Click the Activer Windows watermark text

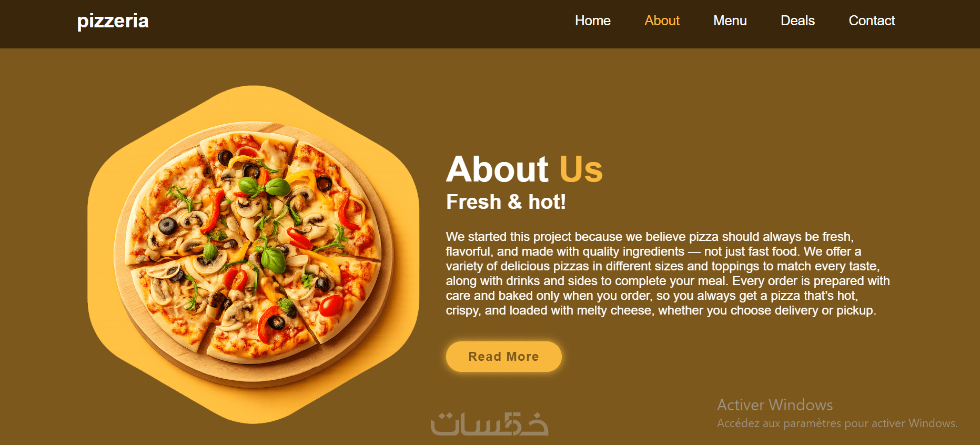[x=775, y=405]
